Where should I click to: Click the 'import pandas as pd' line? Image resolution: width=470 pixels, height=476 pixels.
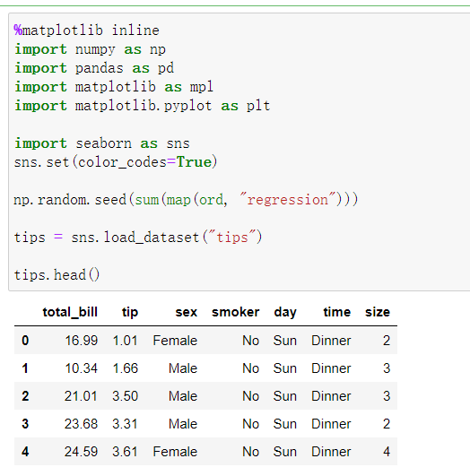pos(94,68)
